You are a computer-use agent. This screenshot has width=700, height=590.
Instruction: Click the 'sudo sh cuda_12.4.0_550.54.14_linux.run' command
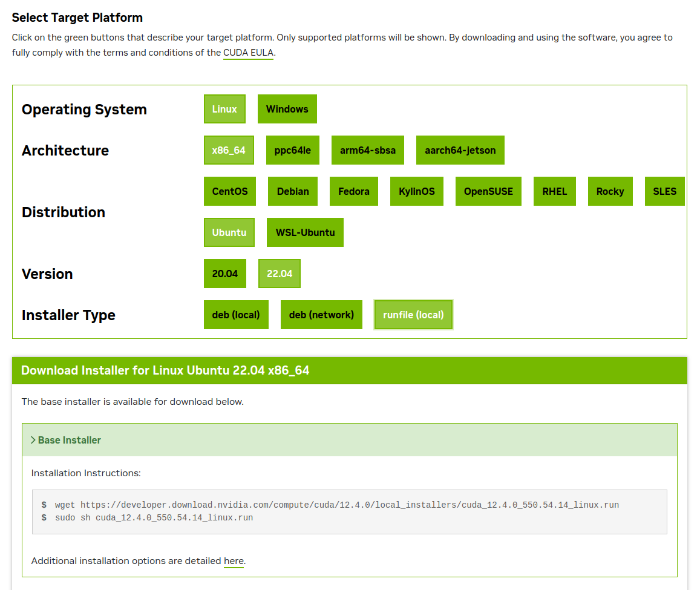pos(154,517)
